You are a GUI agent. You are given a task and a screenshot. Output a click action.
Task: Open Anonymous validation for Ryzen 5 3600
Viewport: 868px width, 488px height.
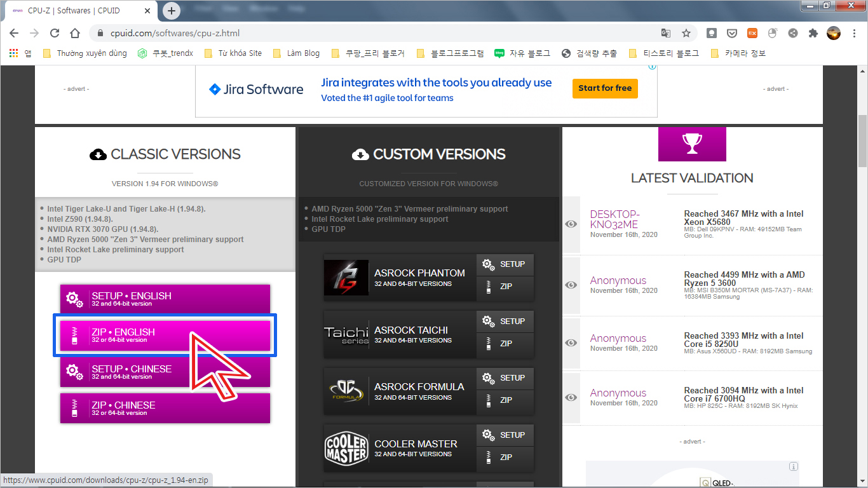[x=618, y=280]
